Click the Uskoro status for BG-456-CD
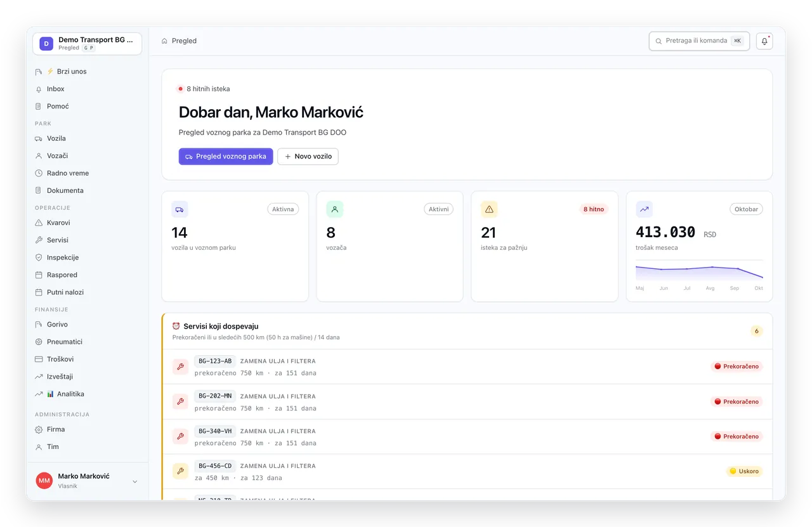The height and width of the screenshot is (527, 812). click(743, 471)
